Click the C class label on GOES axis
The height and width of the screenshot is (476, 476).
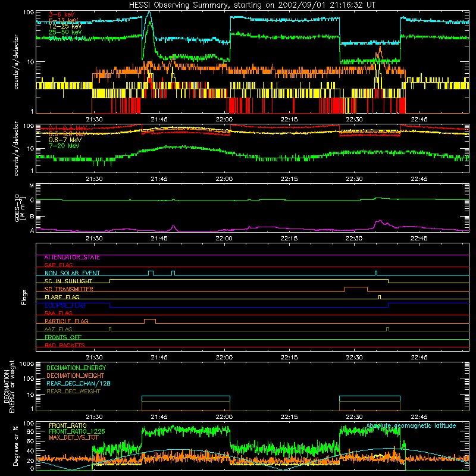point(32,200)
